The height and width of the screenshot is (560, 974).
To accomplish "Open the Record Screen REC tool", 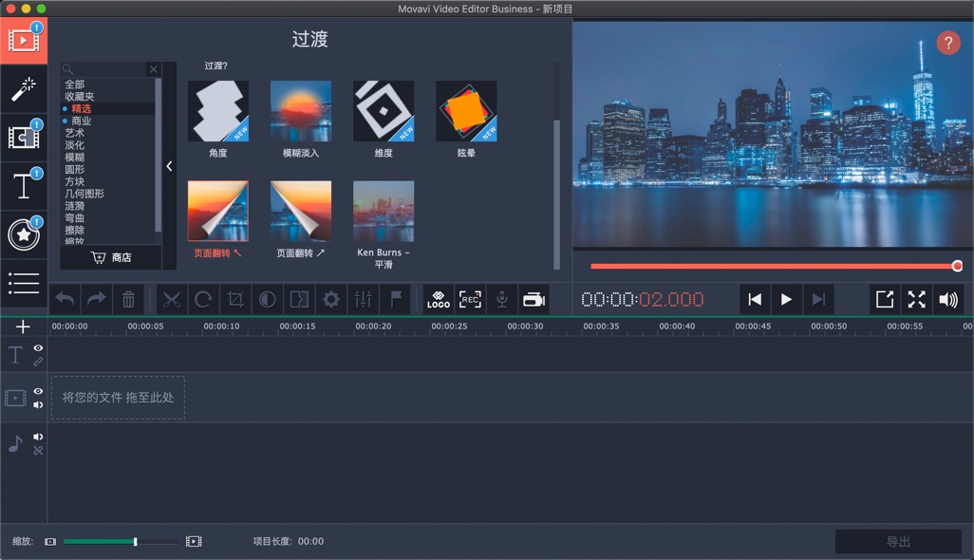I will coord(469,299).
